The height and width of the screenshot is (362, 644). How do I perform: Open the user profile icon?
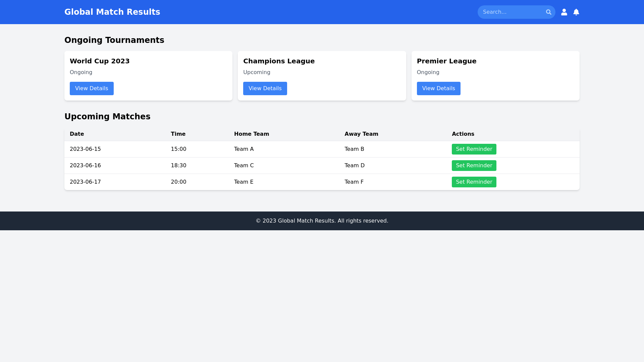point(564,12)
